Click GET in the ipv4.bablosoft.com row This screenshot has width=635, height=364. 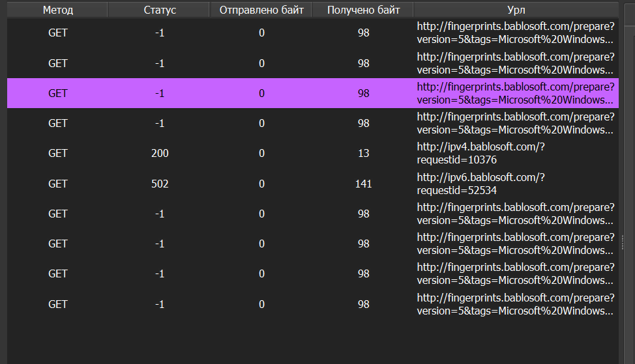click(57, 153)
